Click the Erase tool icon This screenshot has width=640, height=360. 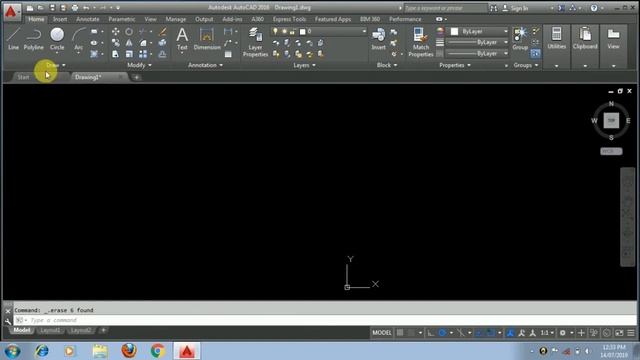[162, 31]
